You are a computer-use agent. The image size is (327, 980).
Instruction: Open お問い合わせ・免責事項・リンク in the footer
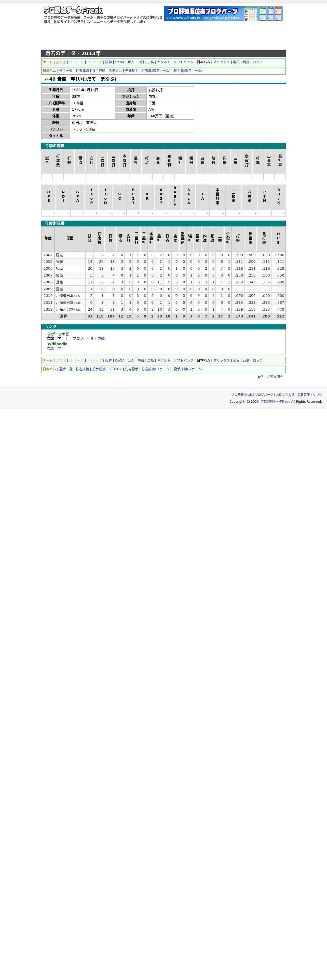click(299, 395)
